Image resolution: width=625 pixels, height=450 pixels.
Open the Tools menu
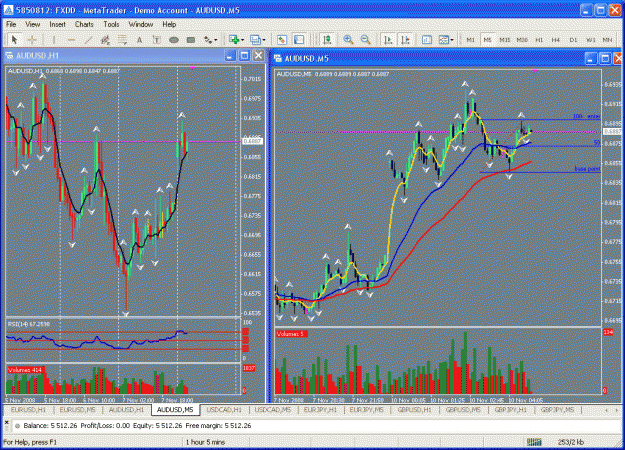click(111, 24)
